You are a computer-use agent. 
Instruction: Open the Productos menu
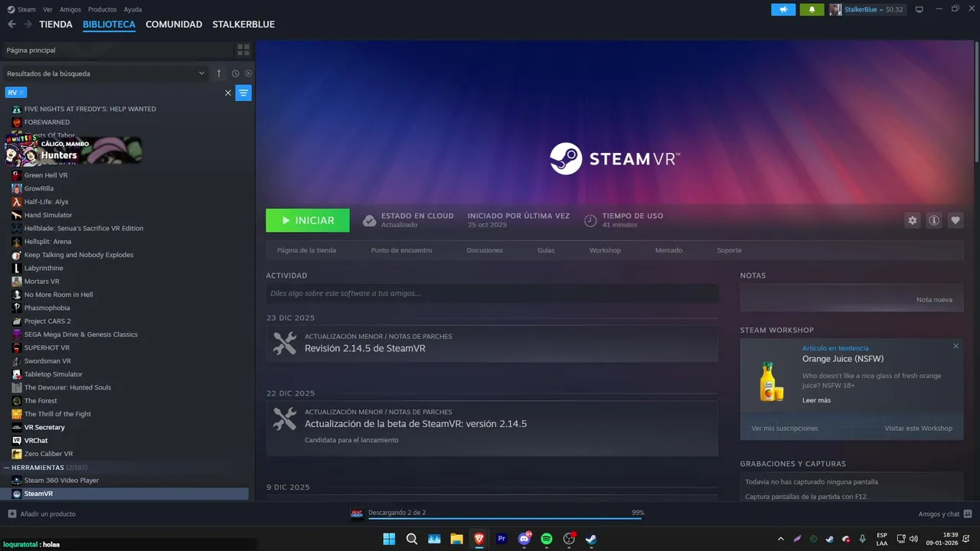tap(103, 10)
